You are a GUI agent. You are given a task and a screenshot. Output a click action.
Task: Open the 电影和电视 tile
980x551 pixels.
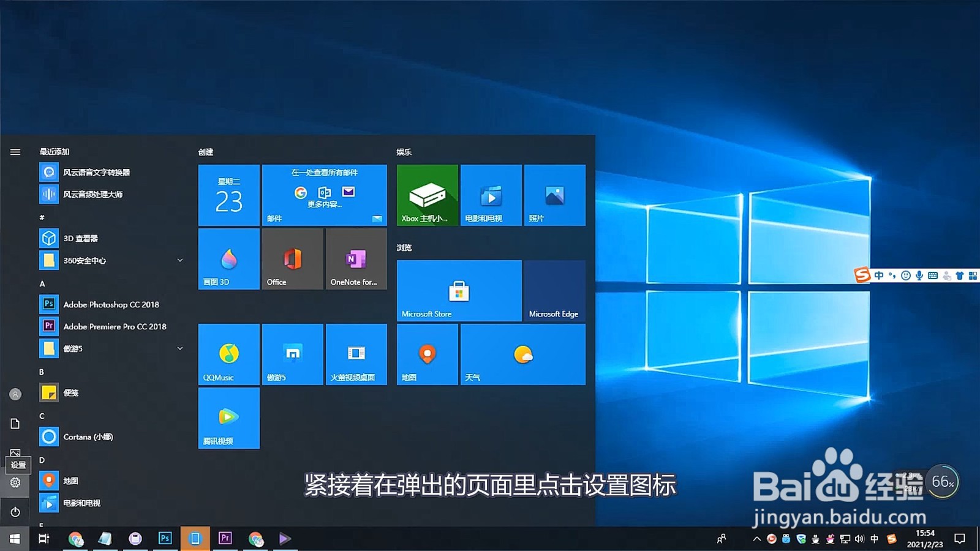491,195
